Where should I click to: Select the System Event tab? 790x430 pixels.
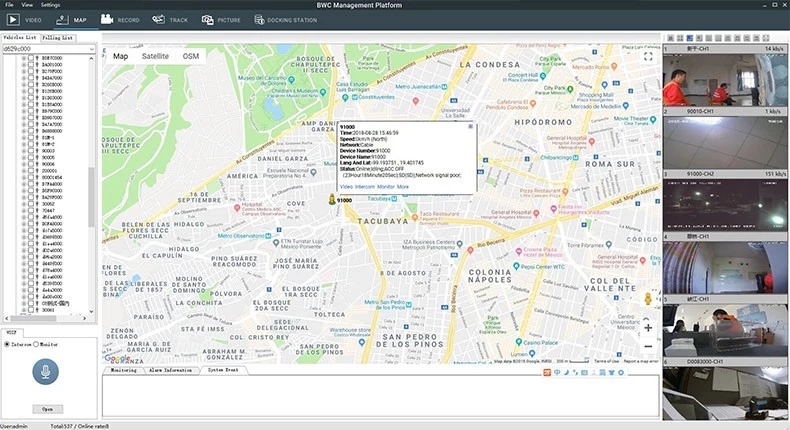click(223, 370)
